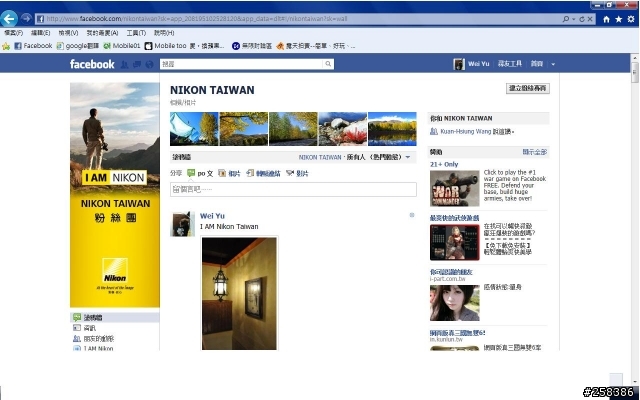Open the account dropdown arrow in Facebook bar

pos(553,64)
